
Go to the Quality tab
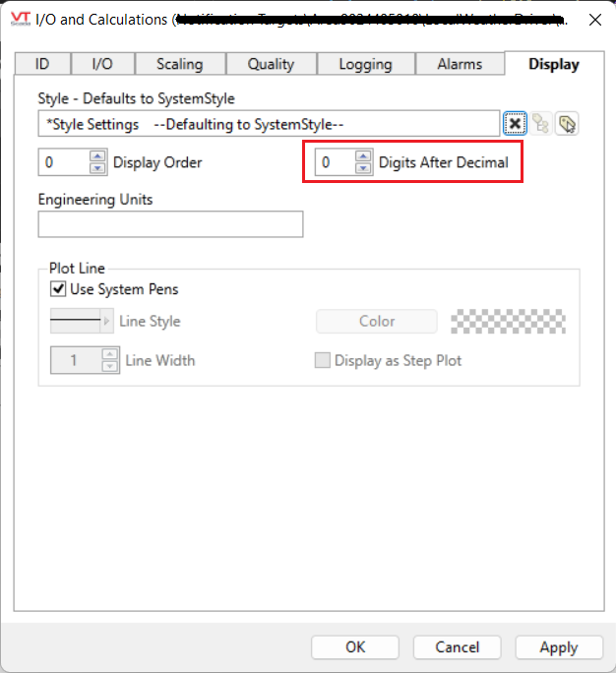tap(271, 64)
